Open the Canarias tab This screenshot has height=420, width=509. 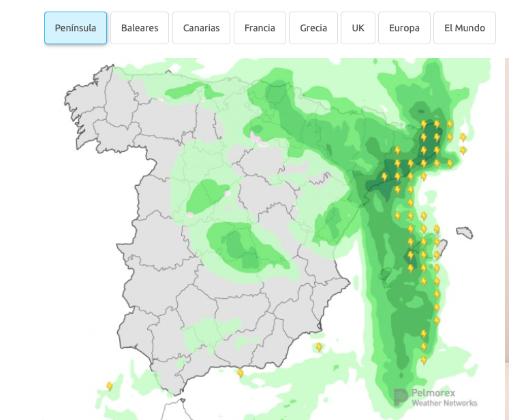coord(201,28)
